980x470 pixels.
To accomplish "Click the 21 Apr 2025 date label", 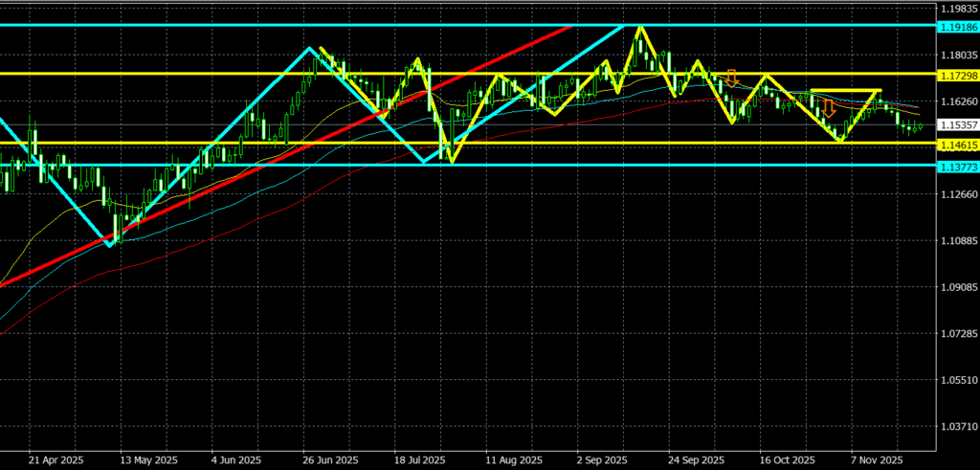I will (x=56, y=459).
